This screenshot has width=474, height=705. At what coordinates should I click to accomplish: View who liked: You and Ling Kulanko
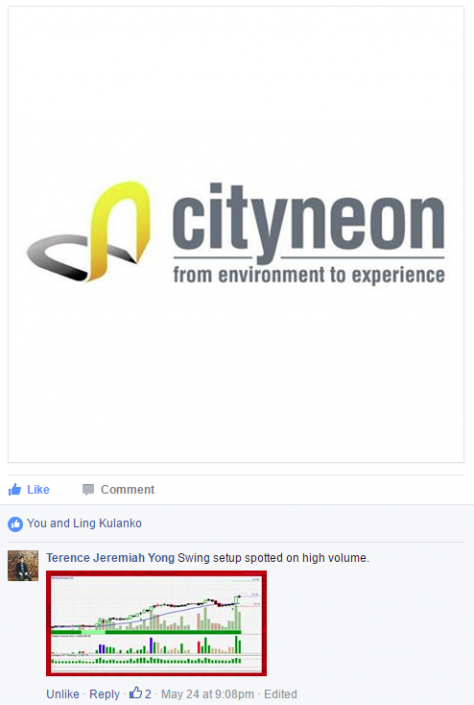tap(84, 523)
